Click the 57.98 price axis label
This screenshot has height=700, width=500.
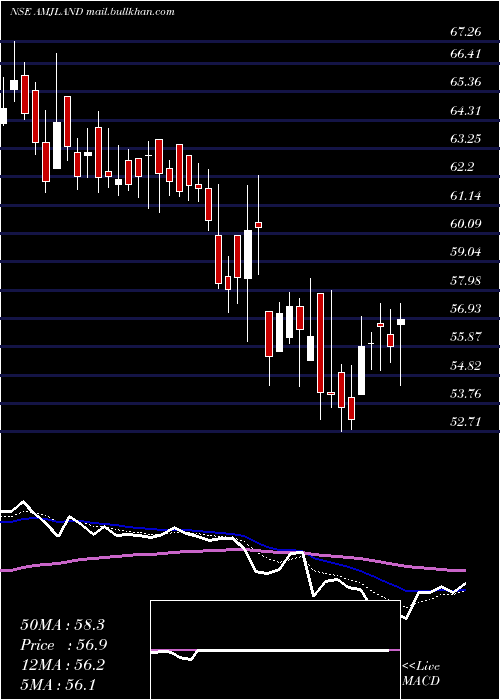(466, 281)
